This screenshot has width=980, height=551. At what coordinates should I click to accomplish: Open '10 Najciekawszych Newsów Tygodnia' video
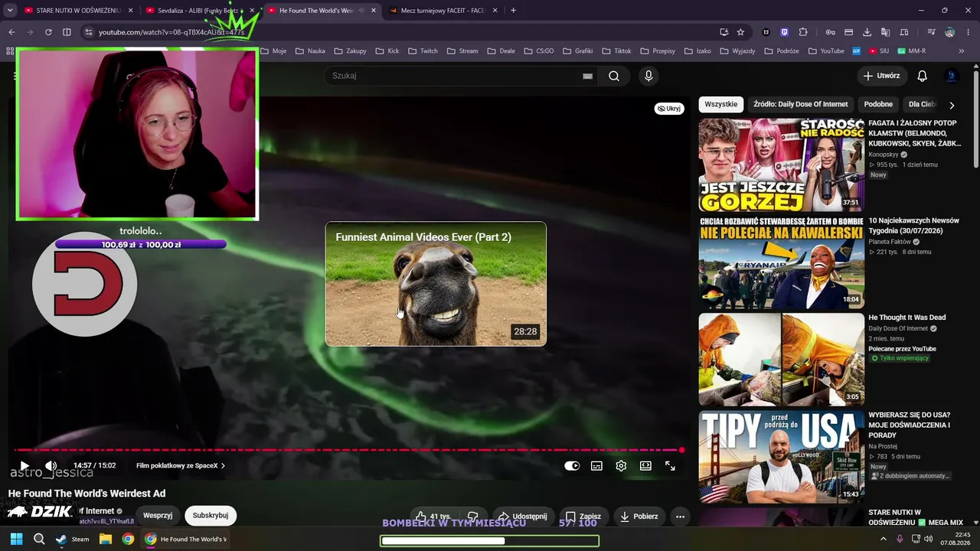[782, 262]
